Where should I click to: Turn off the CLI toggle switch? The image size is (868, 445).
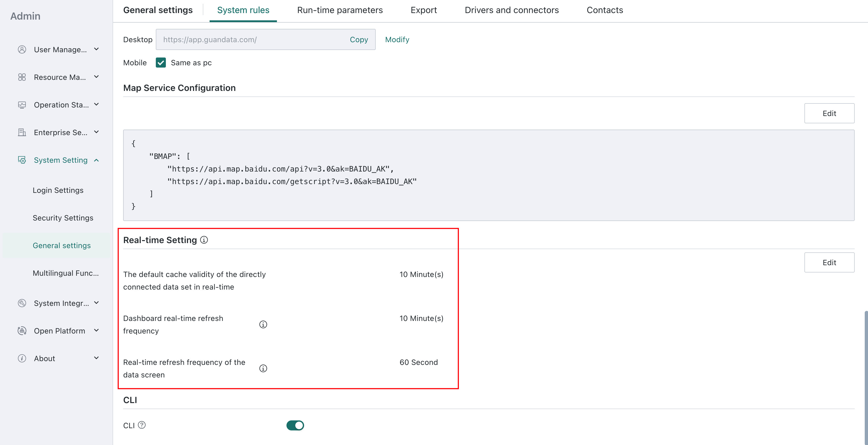(x=295, y=425)
